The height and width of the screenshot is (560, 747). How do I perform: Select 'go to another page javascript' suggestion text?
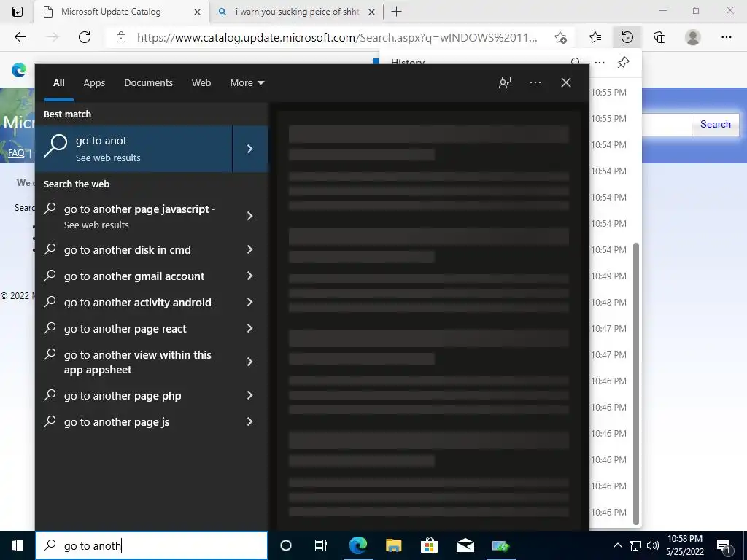139,209
